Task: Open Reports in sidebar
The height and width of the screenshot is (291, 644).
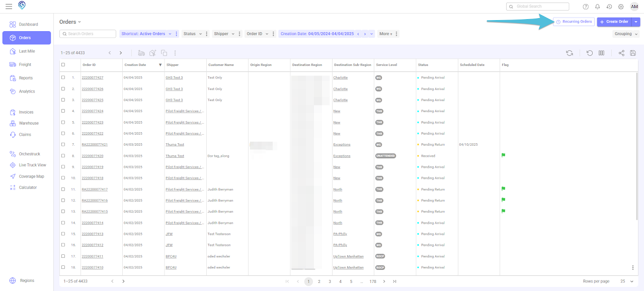Action: [x=27, y=78]
